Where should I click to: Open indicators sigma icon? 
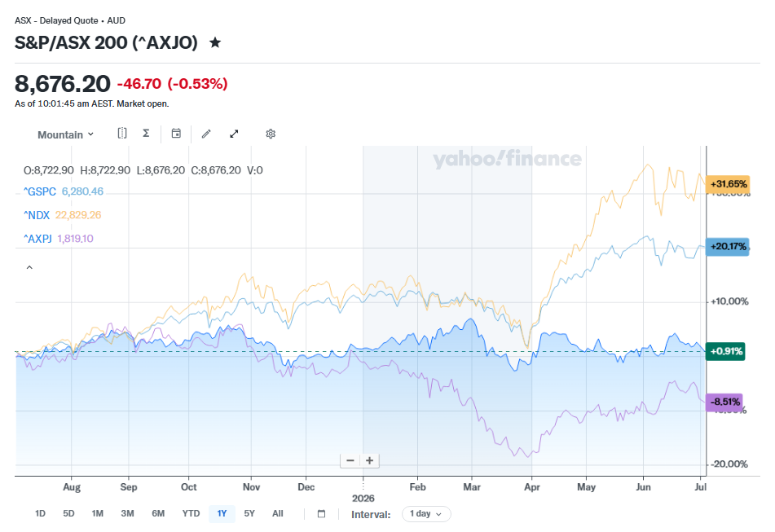click(x=147, y=134)
